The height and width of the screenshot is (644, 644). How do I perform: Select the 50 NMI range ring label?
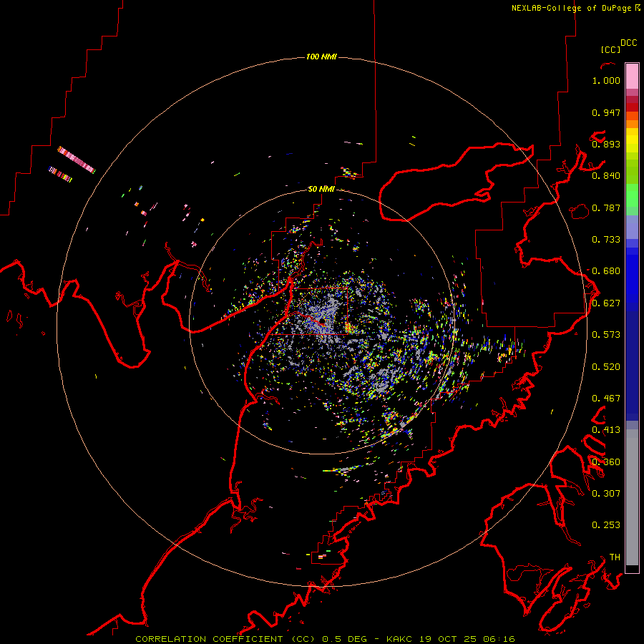tap(321, 189)
